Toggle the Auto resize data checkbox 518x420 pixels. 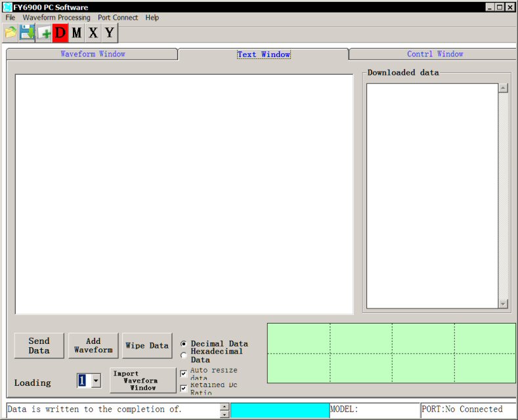[x=184, y=374]
